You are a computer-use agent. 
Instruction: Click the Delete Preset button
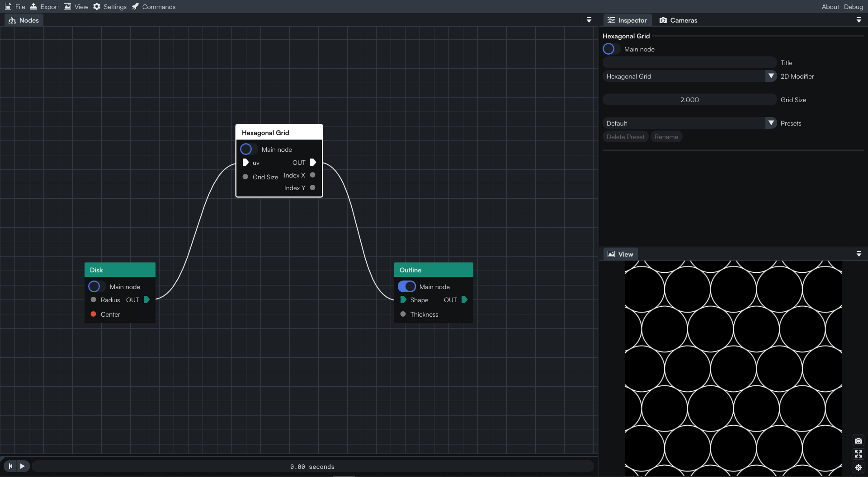(x=626, y=137)
